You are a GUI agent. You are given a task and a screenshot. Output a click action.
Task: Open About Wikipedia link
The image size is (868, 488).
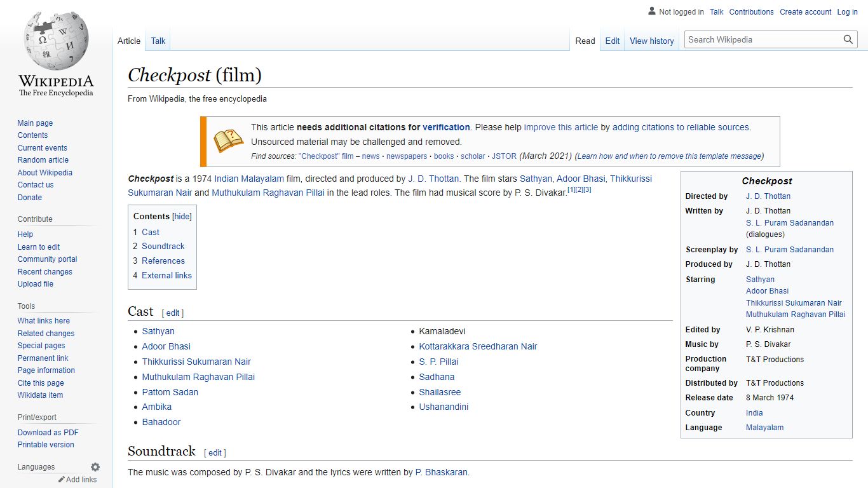pos(45,173)
